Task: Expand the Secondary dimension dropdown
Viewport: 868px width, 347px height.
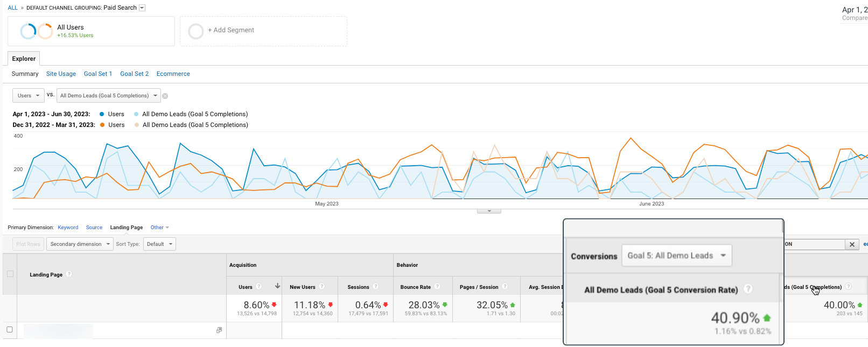Action: tap(80, 244)
